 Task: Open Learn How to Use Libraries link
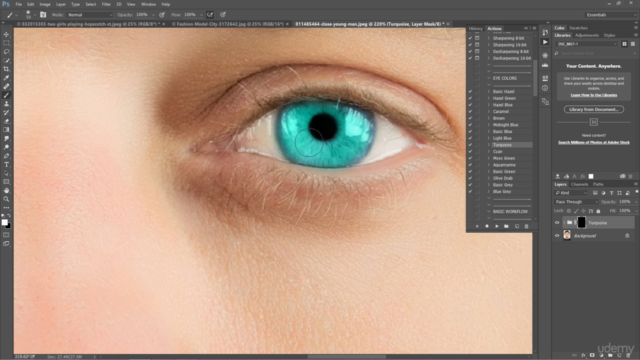click(593, 95)
